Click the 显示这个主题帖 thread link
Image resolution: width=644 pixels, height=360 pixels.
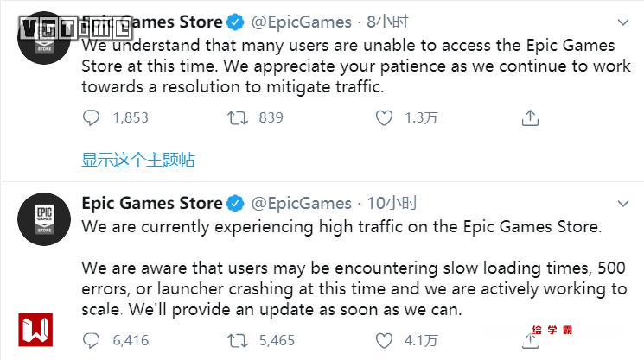click(x=138, y=160)
